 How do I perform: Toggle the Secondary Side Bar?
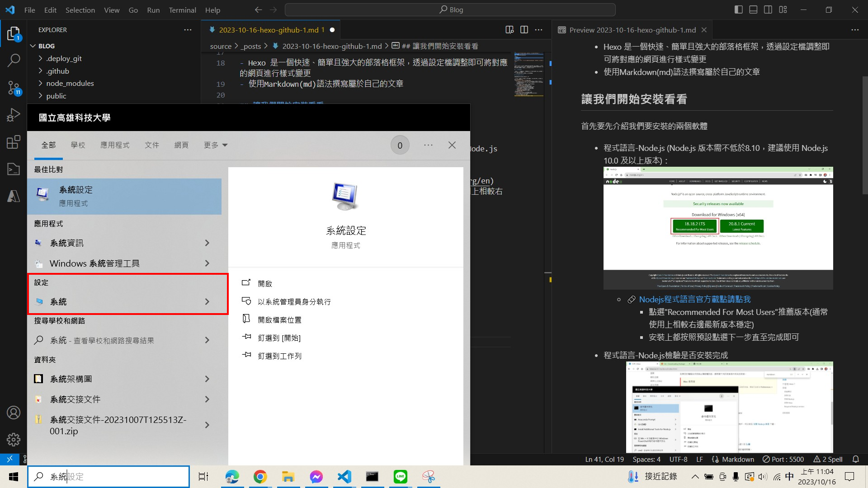click(768, 9)
